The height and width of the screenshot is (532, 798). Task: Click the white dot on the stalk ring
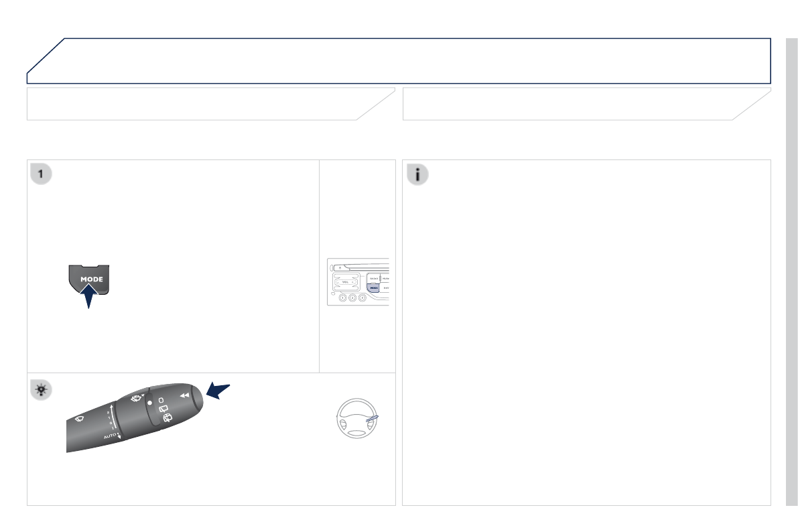149,403
